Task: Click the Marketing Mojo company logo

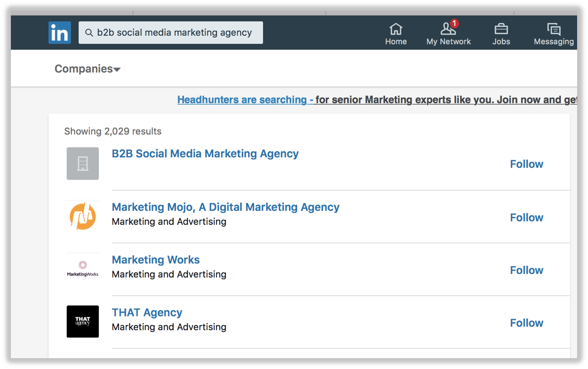Action: (x=83, y=217)
